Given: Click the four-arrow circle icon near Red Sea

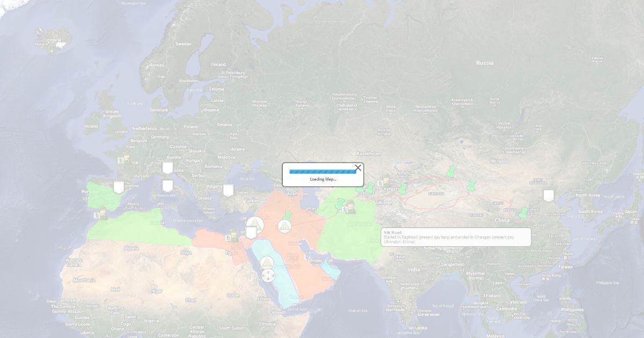Looking at the screenshot, I should [268, 276].
